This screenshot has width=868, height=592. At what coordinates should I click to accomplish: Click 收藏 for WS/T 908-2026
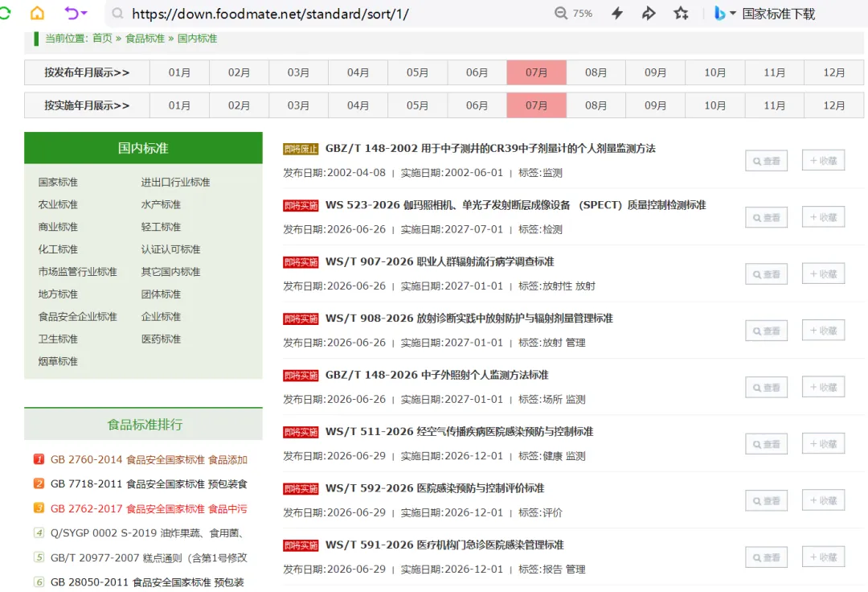(823, 331)
